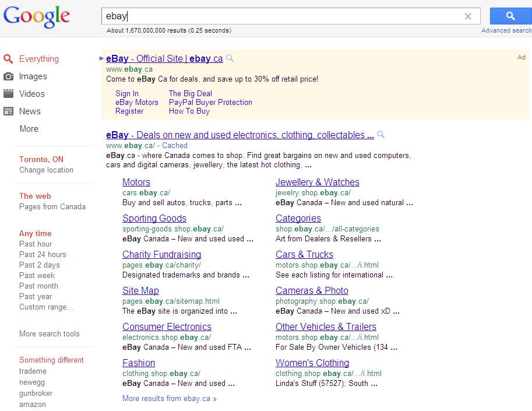This screenshot has width=532, height=411.
Task: Search for gunbroker instead
Action: tap(36, 394)
